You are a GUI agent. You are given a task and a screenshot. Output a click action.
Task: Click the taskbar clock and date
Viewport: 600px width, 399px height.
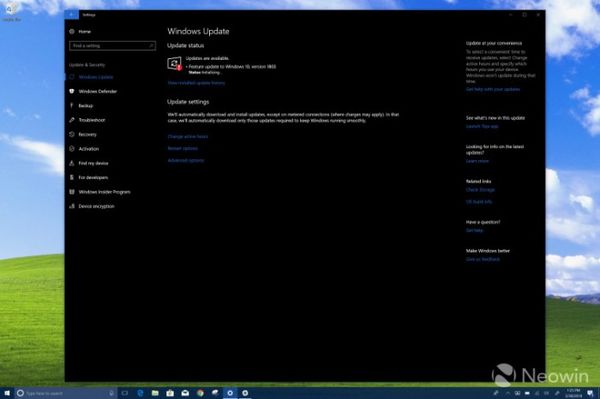point(573,393)
